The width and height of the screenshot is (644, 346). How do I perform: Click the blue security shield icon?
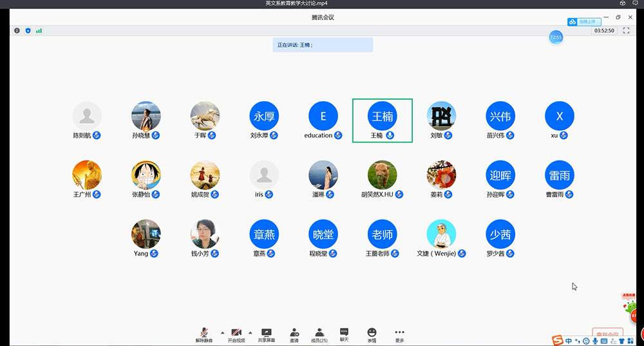point(28,30)
